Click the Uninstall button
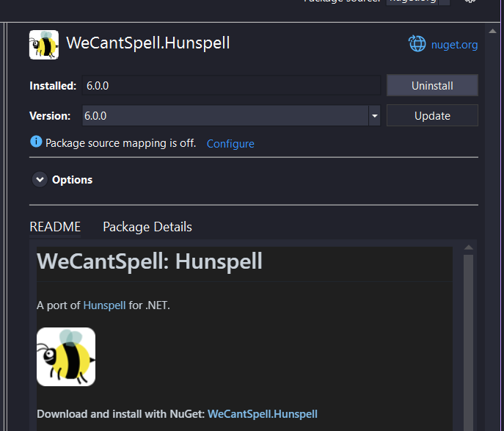 (432, 86)
